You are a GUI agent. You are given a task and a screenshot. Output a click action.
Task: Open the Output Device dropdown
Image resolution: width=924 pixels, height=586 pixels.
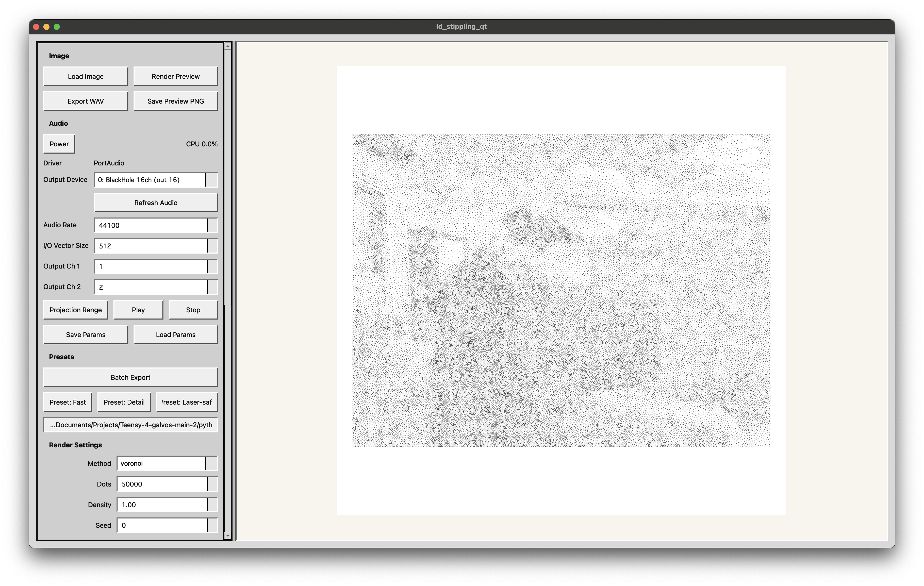pyautogui.click(x=211, y=180)
